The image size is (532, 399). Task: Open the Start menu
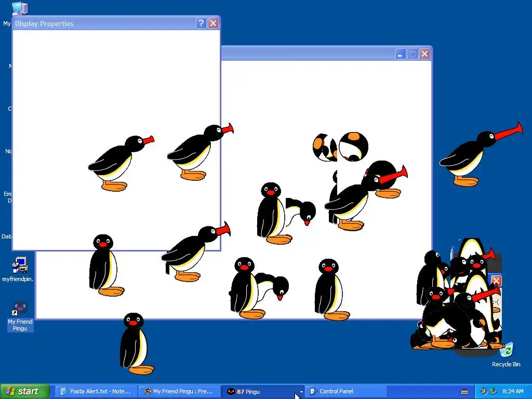tap(24, 391)
